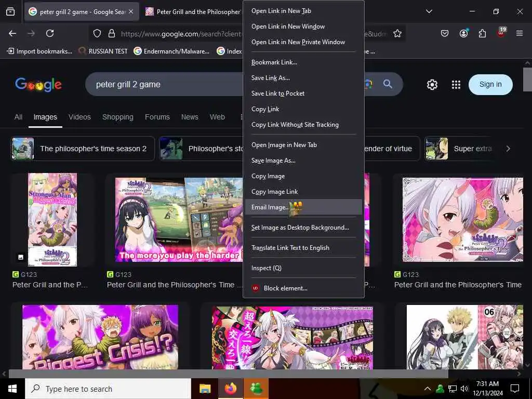This screenshot has height=399, width=532.
Task: Choose Inspect (Q)
Action: 303,268
